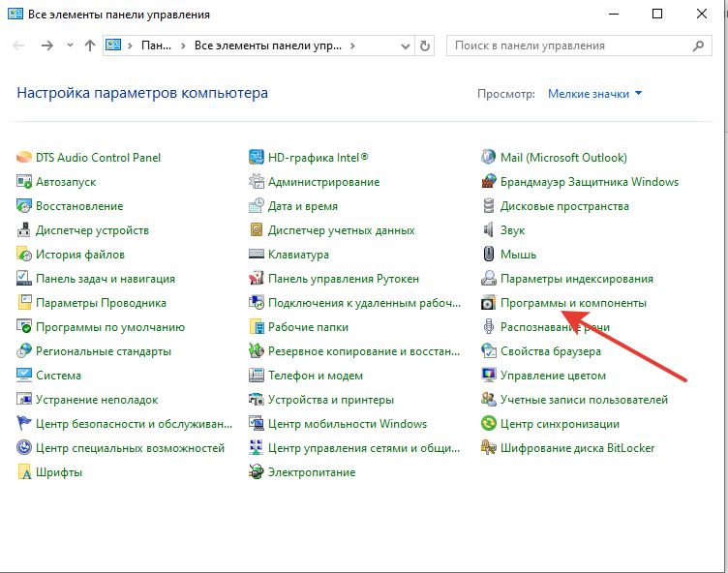Click the Дата и время icon
728x573 pixels.
pyautogui.click(x=257, y=206)
